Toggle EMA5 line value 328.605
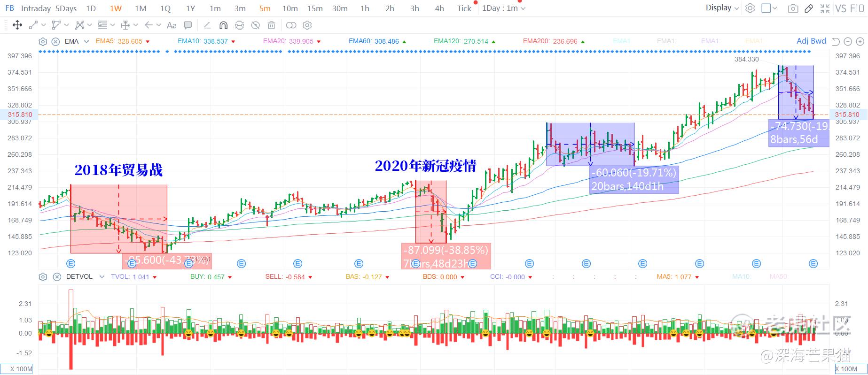This screenshot has width=868, height=375. [122, 41]
